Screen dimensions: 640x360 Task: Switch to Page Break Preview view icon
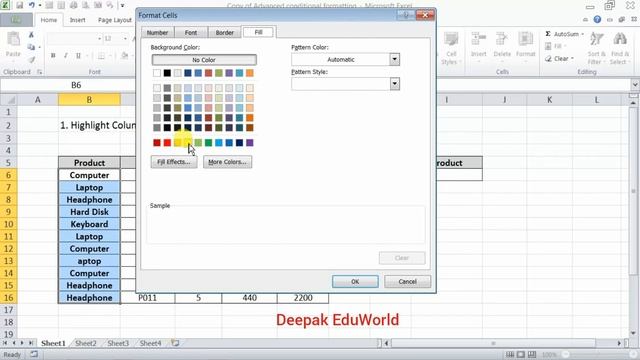coord(532,354)
